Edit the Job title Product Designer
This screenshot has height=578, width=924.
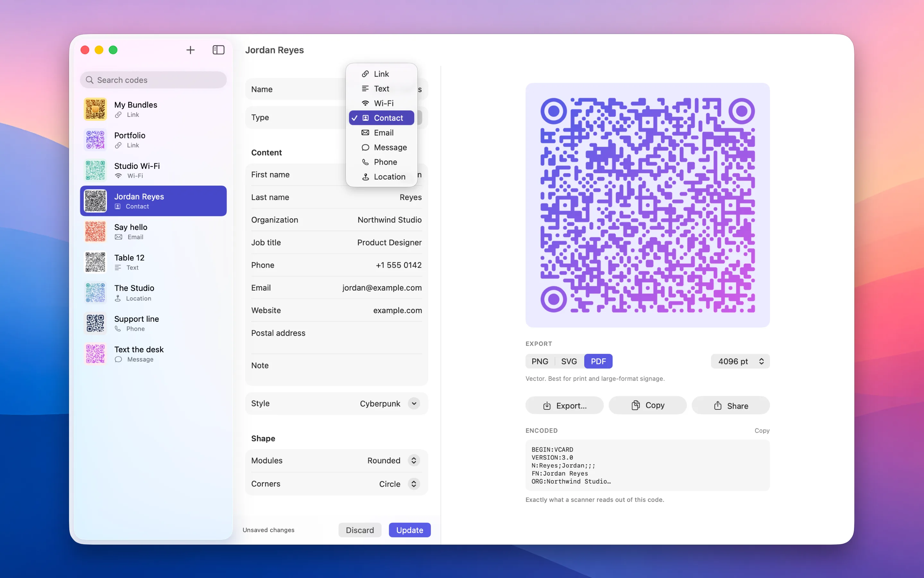coord(336,242)
